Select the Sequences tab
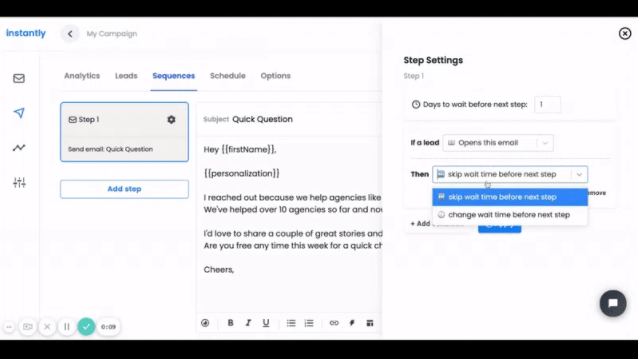Viewport: 639px width, 360px height. pyautogui.click(x=174, y=76)
